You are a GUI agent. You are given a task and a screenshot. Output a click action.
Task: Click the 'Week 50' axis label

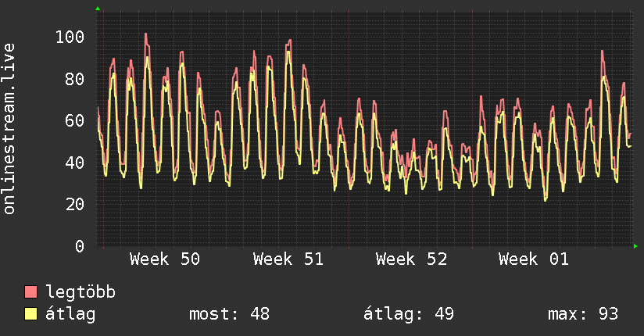click(x=165, y=259)
